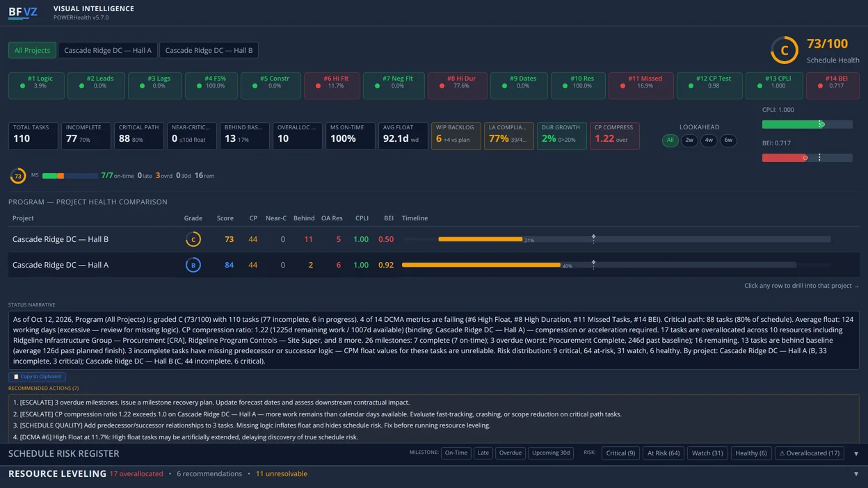The image size is (868, 488).
Task: Click the Behind column header
Action: [304, 218]
